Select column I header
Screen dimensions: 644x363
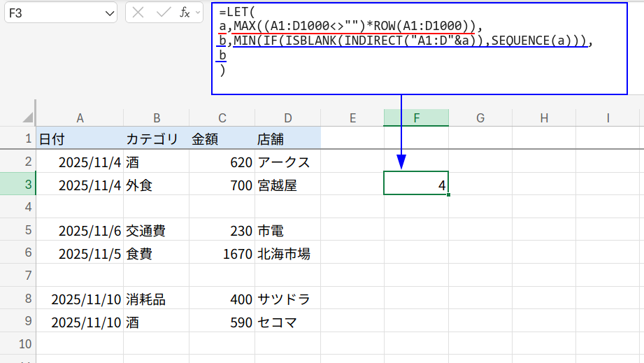coord(608,118)
